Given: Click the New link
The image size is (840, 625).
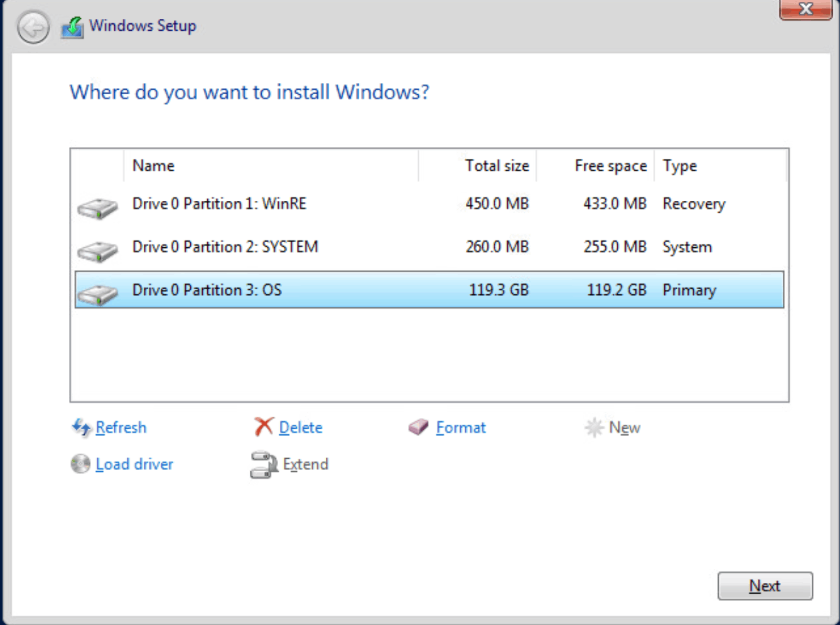Looking at the screenshot, I should (625, 427).
